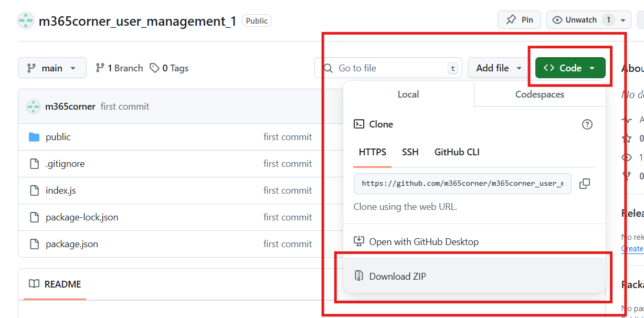The image size is (644, 318).
Task: Select the GitHub CLI clone tab
Action: click(x=457, y=152)
